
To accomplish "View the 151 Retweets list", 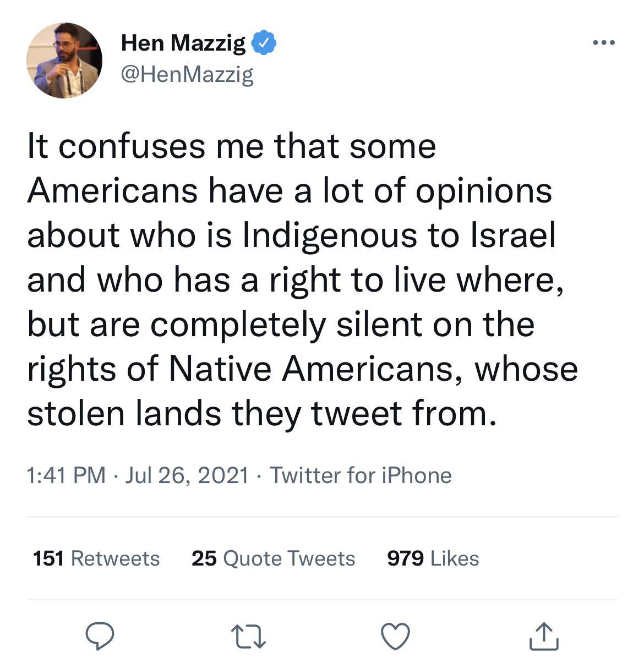I will (96, 558).
